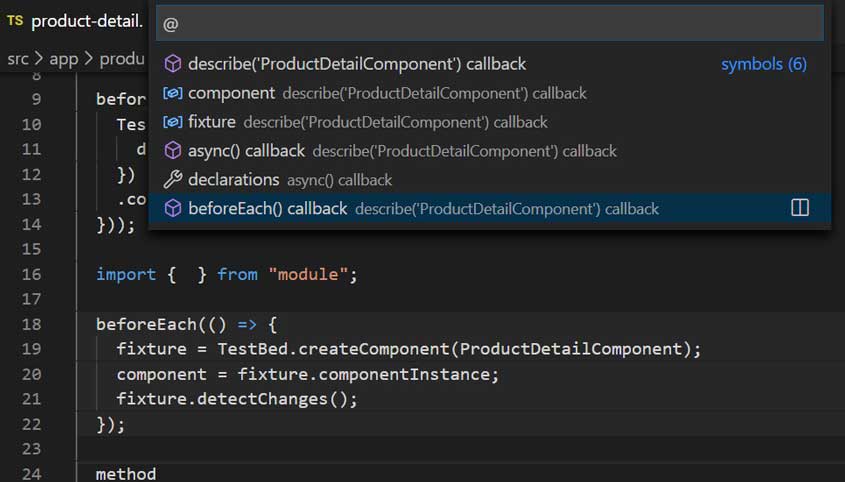
Task: Select the beforeEach() callback symbol
Action: coord(489,209)
